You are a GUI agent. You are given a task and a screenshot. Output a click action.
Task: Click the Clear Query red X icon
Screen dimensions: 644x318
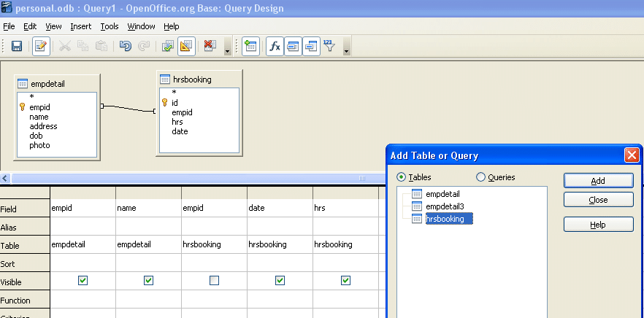pos(210,46)
